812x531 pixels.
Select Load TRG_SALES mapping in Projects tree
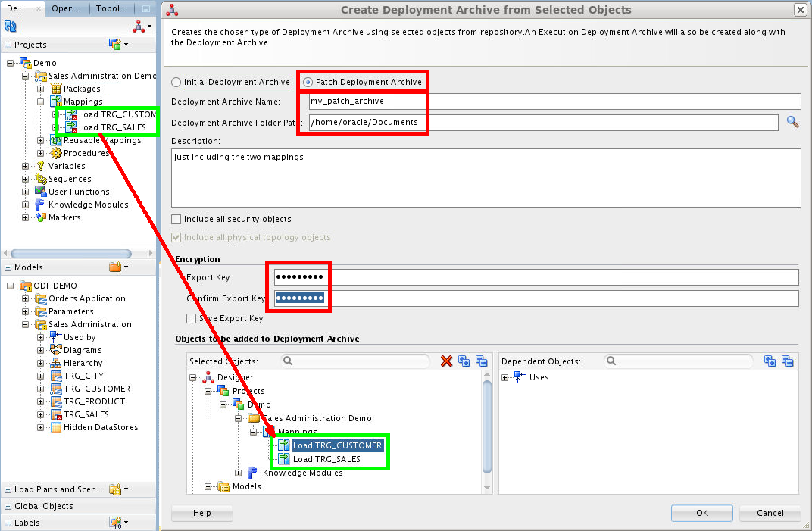click(x=112, y=127)
